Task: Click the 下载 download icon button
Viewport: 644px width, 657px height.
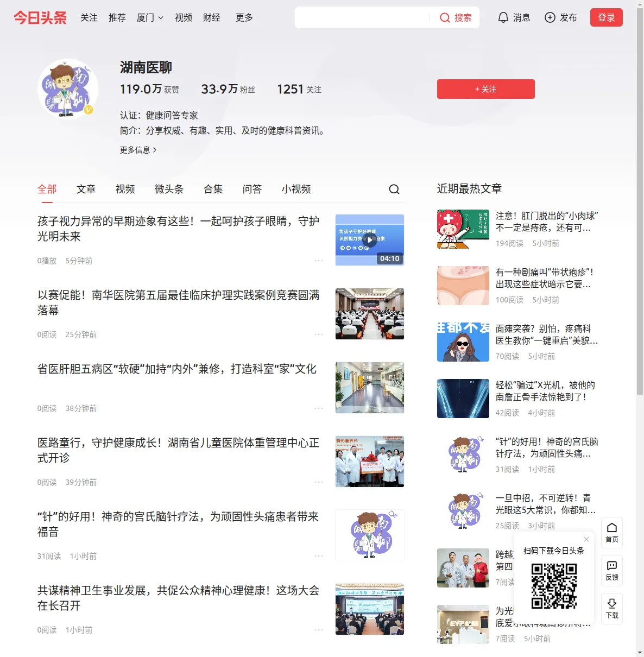Action: tap(612, 609)
